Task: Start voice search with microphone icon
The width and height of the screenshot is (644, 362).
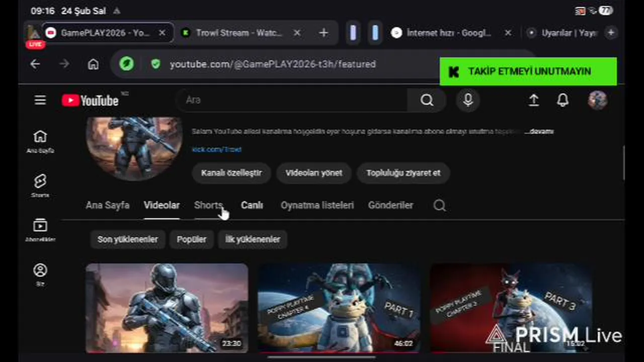Action: pos(468,100)
